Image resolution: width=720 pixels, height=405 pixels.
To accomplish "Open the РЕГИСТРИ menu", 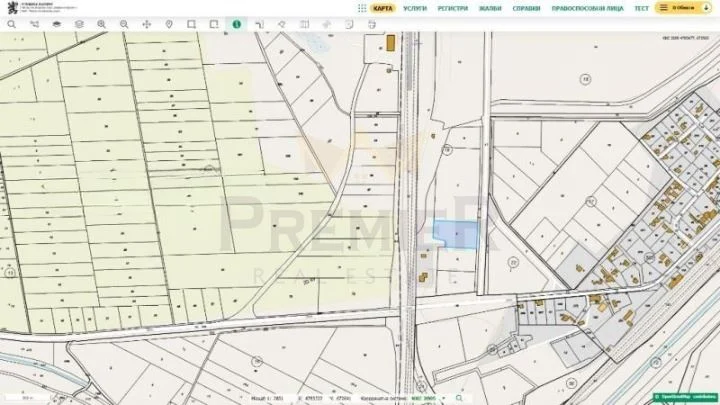I will 452,8.
